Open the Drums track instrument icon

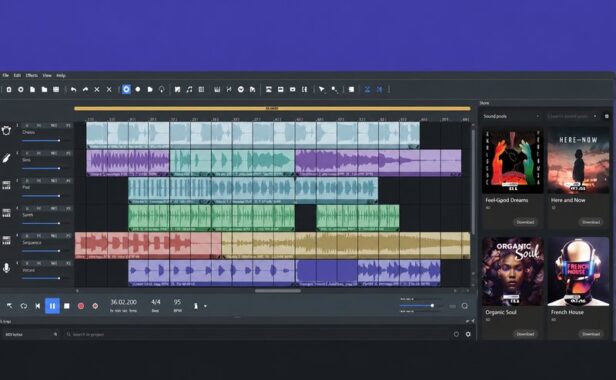pyautogui.click(x=6, y=130)
